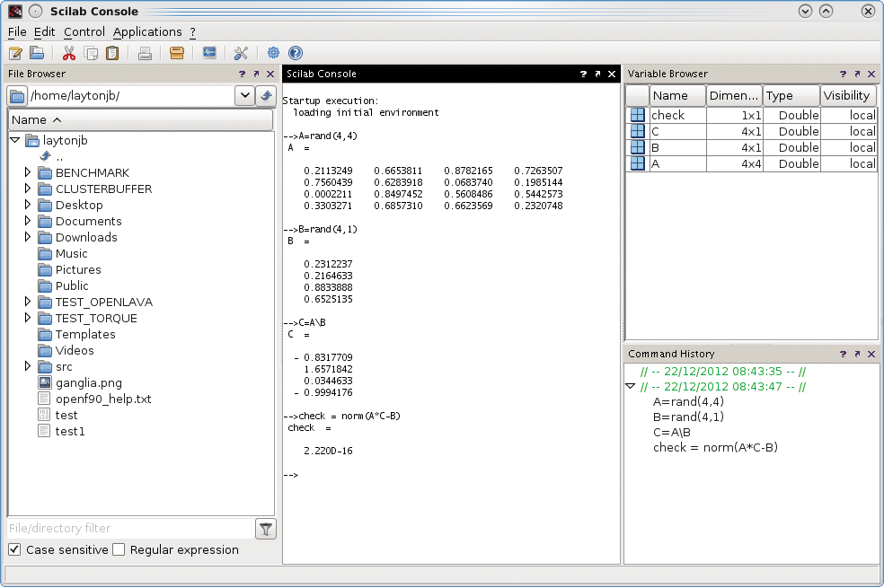The image size is (884, 588).
Task: Expand the Documents folder in File Browser
Action: coord(27,221)
